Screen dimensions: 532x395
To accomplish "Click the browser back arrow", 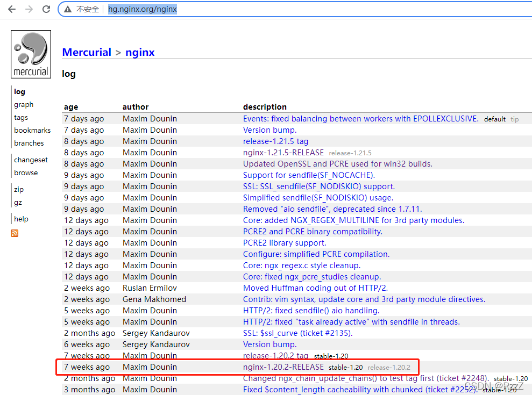I will pos(12,9).
